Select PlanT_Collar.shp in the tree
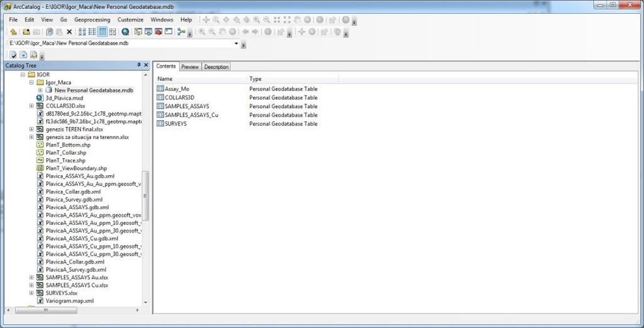This screenshot has height=328, width=644. click(65, 153)
